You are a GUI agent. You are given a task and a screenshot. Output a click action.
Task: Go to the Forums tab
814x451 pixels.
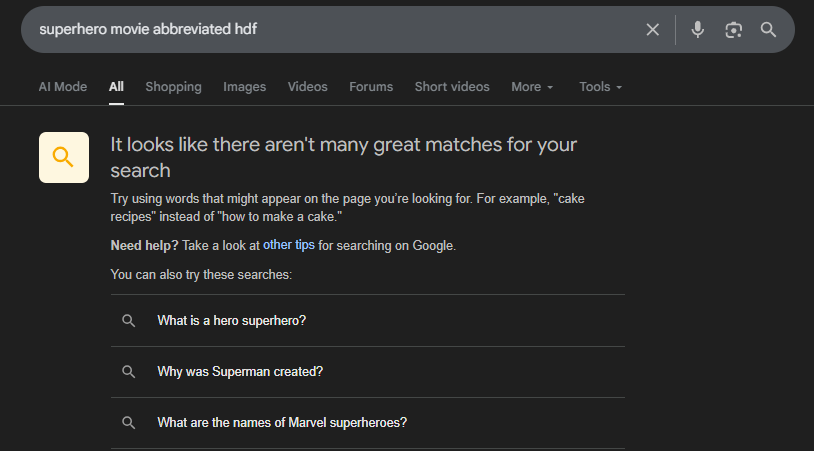coord(371,87)
